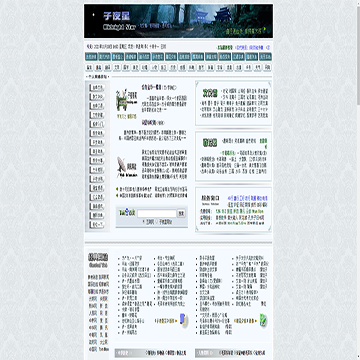Open the first teal button in the main navigation row
The width and height of the screenshot is (360, 360).
click(91, 57)
